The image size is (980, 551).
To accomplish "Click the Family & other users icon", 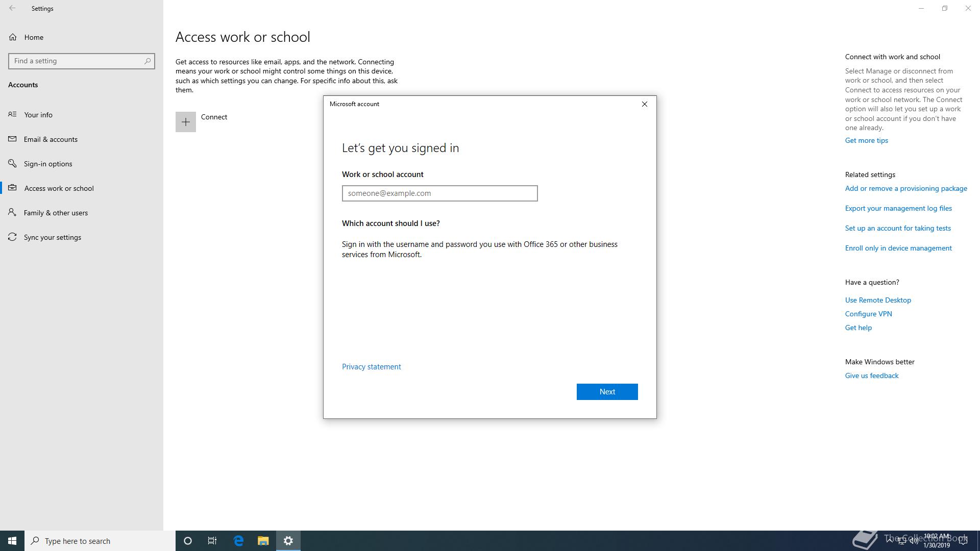I will point(12,212).
